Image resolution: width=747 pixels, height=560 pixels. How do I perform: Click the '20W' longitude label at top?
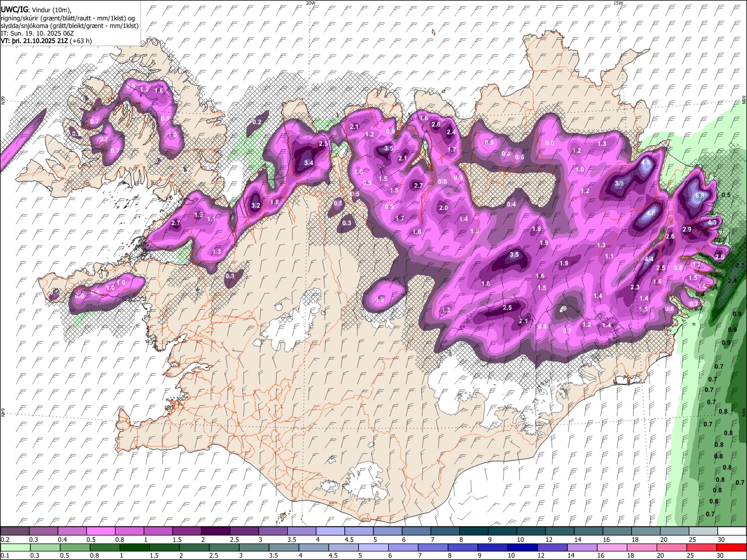click(x=310, y=3)
